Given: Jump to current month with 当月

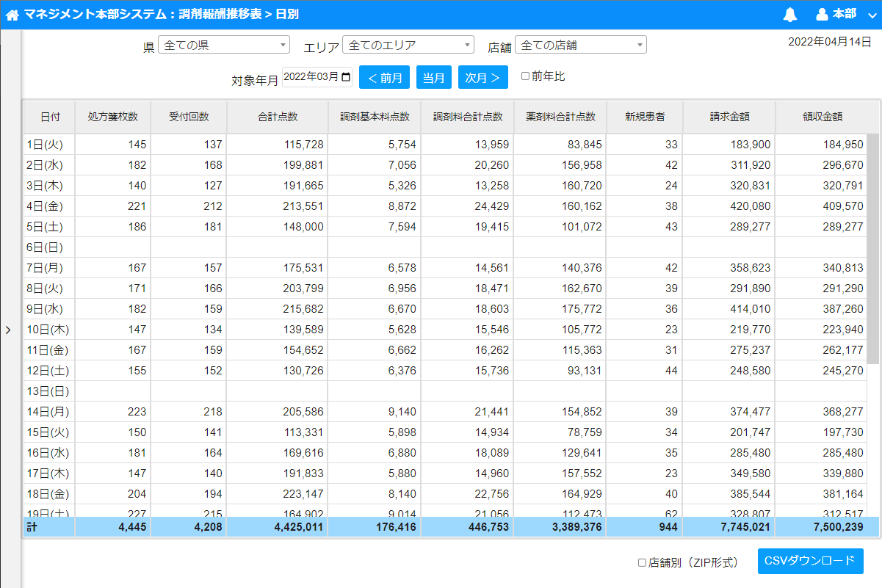Looking at the screenshot, I should click(434, 78).
